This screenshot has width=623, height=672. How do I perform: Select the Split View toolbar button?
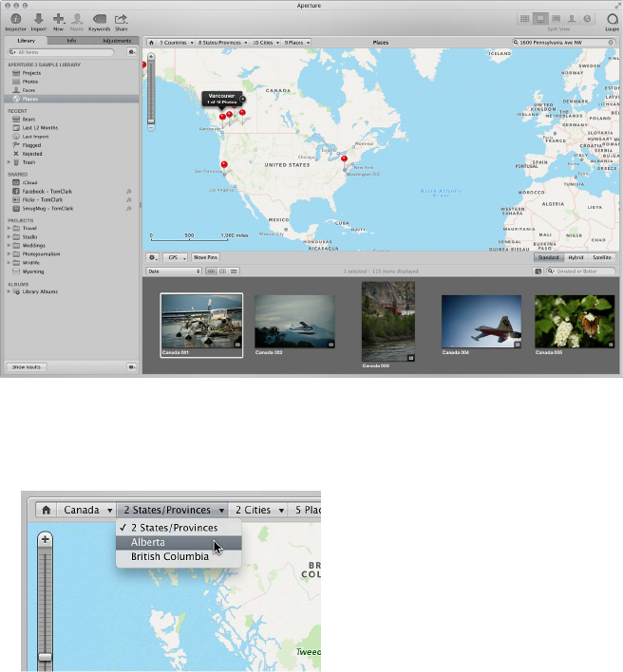(x=540, y=19)
